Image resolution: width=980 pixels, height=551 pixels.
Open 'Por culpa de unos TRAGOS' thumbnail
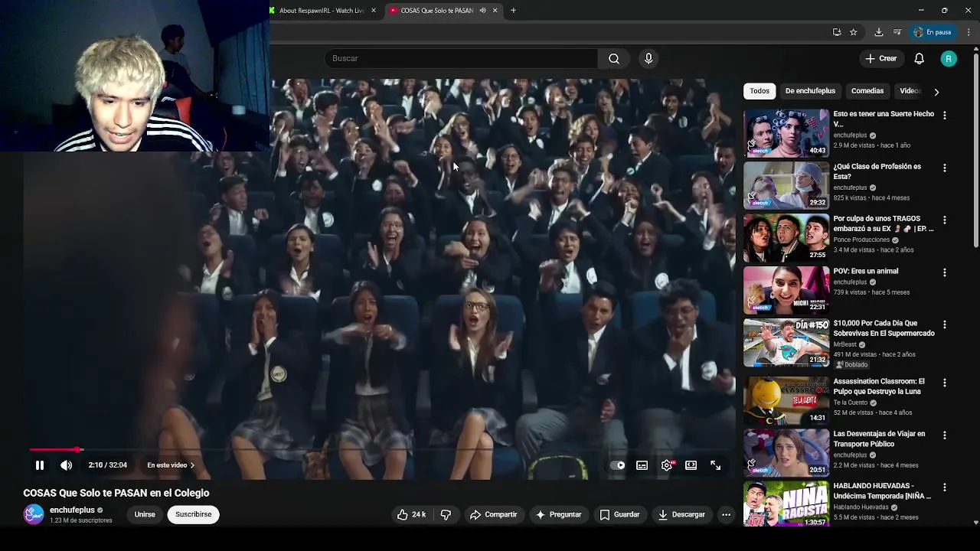(x=786, y=238)
